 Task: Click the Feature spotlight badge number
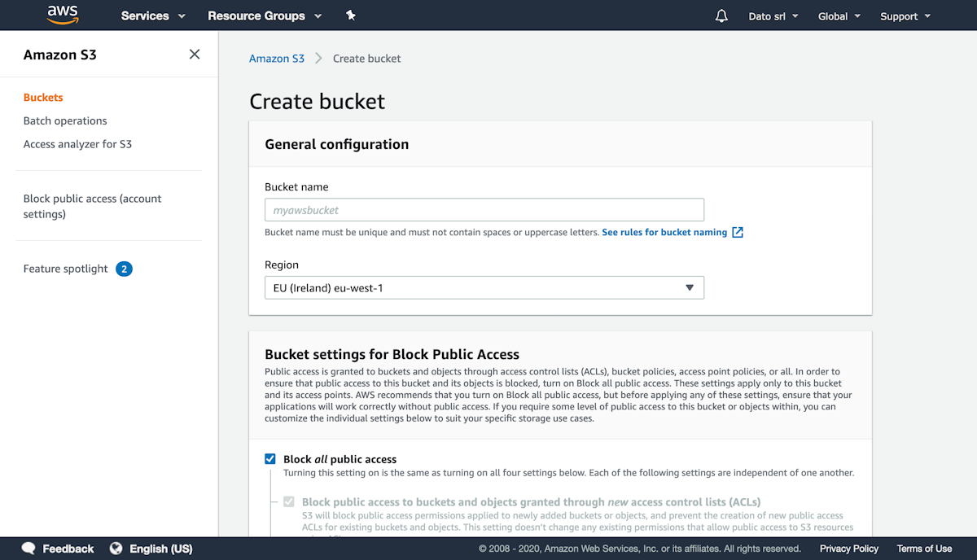coord(124,269)
